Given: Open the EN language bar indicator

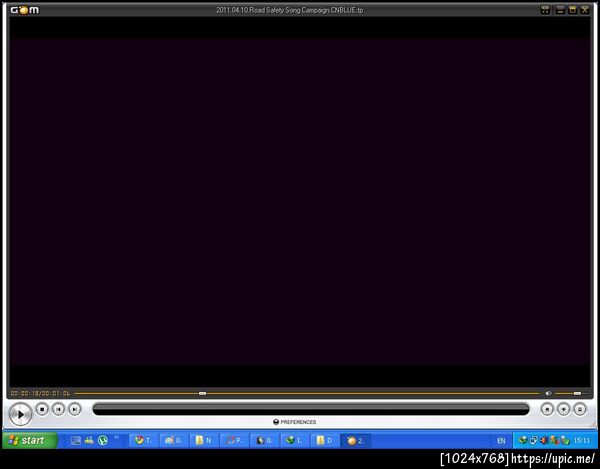Looking at the screenshot, I should [x=501, y=441].
